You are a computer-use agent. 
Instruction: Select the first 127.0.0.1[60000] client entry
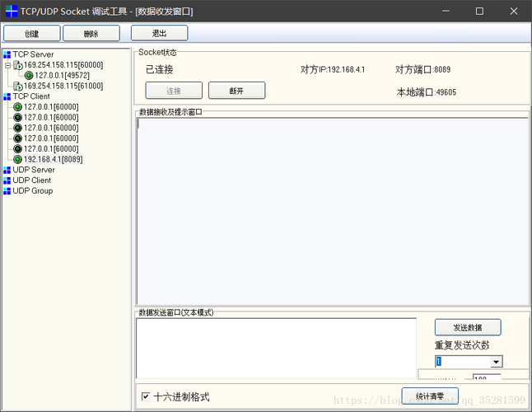click(51, 107)
